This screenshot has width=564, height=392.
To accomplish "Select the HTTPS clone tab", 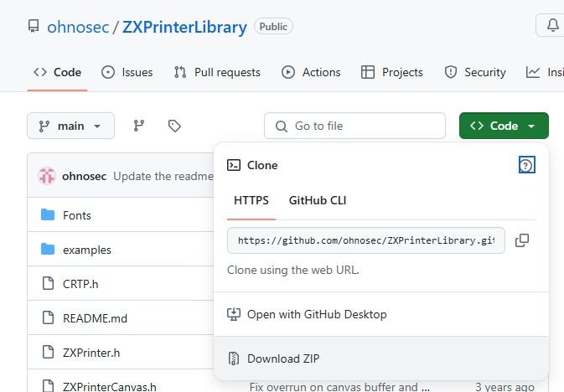I will [251, 200].
